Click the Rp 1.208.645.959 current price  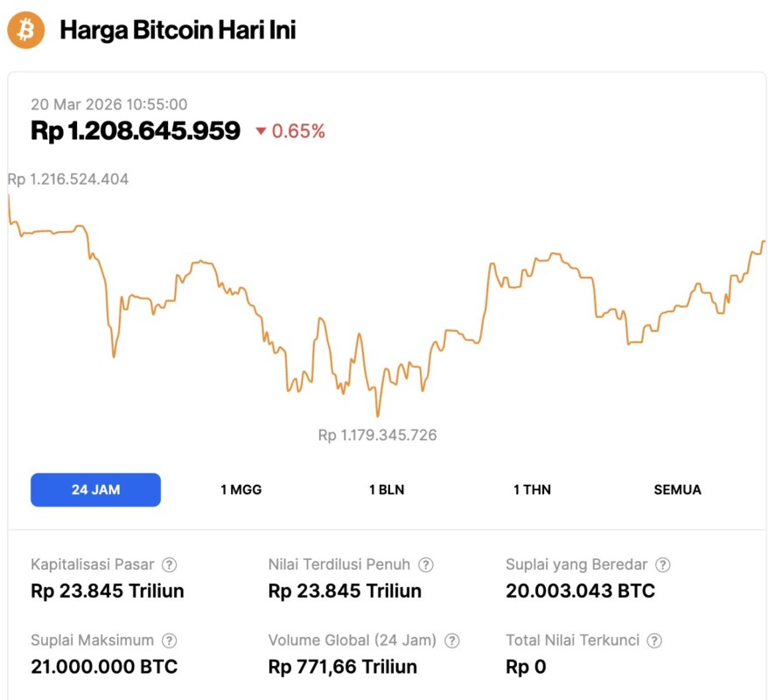tap(136, 131)
